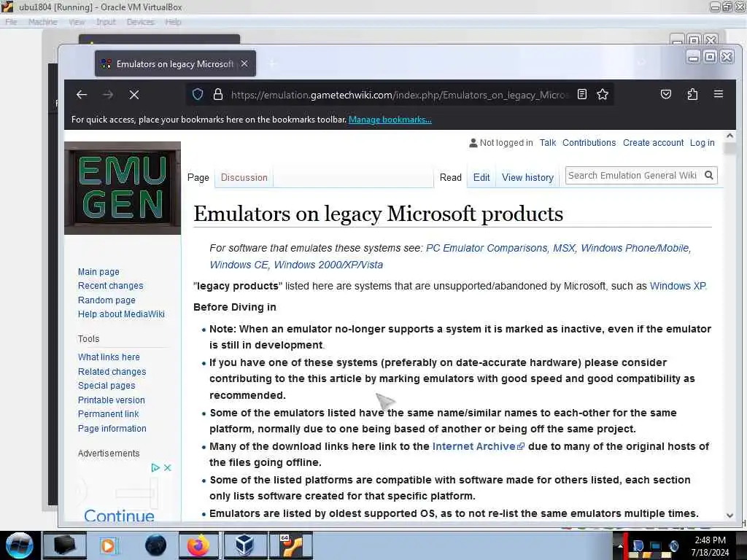The height and width of the screenshot is (560, 747).
Task: Open the Firefox extensions puzzle icon
Action: (x=692, y=94)
